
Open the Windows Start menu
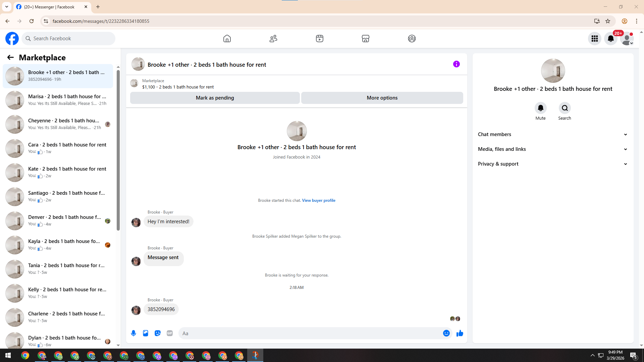click(8, 355)
